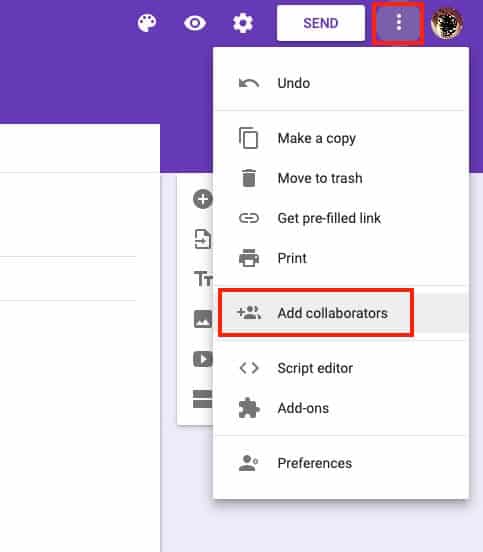The image size is (483, 552).
Task: Click the printer icon
Action: (x=249, y=258)
